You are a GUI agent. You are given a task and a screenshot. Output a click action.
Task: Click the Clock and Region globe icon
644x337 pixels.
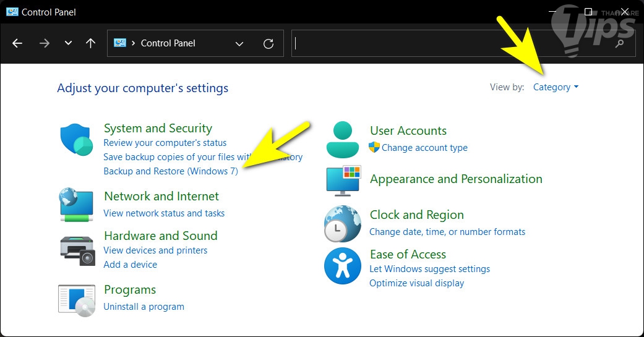(x=342, y=223)
